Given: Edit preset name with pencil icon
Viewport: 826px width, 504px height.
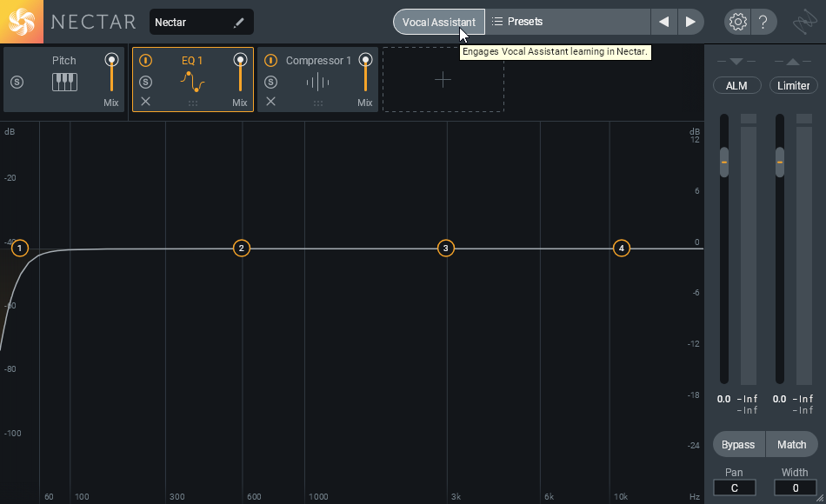Looking at the screenshot, I should pyautogui.click(x=238, y=22).
